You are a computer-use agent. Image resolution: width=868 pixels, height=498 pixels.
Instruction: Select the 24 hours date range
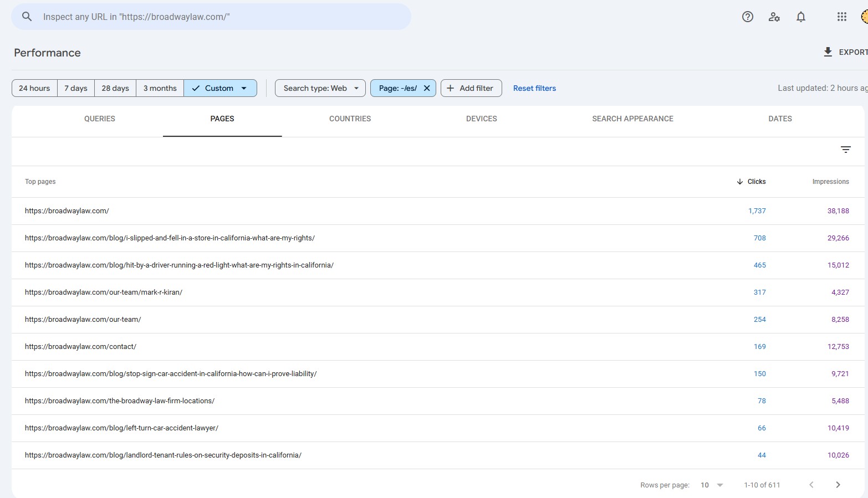34,88
